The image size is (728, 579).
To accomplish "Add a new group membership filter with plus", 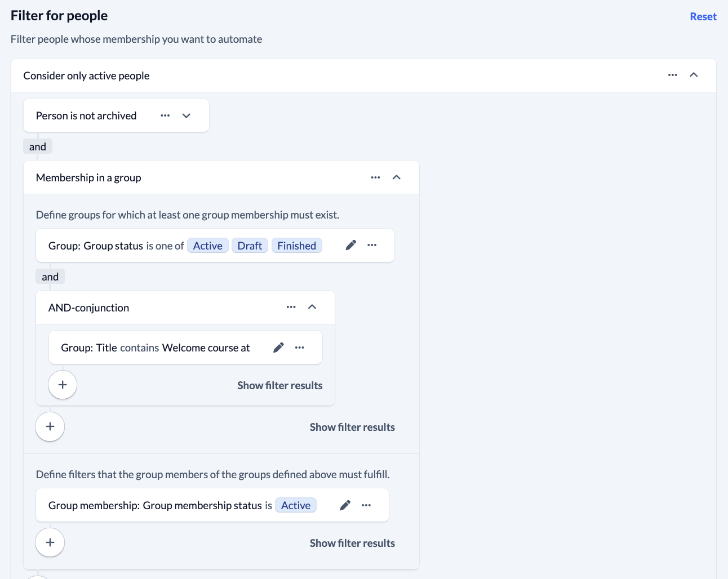I will tap(50, 542).
